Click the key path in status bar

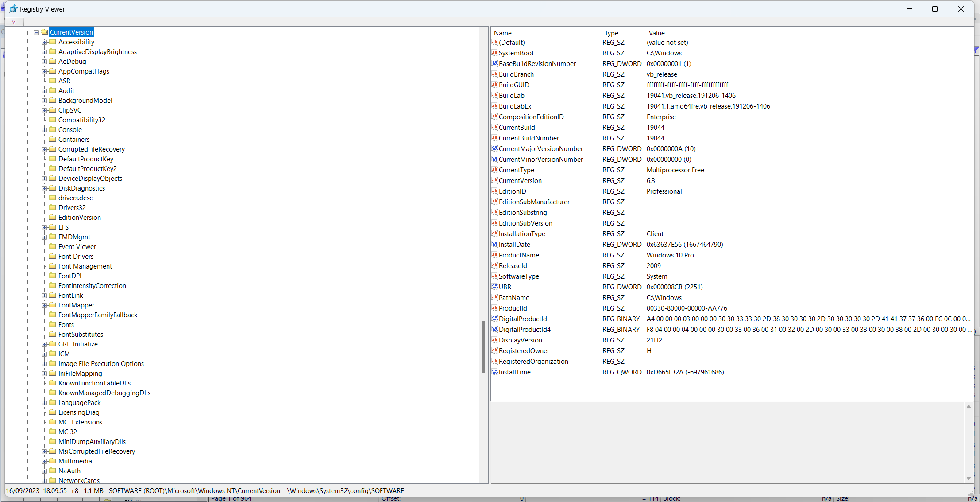coord(194,490)
